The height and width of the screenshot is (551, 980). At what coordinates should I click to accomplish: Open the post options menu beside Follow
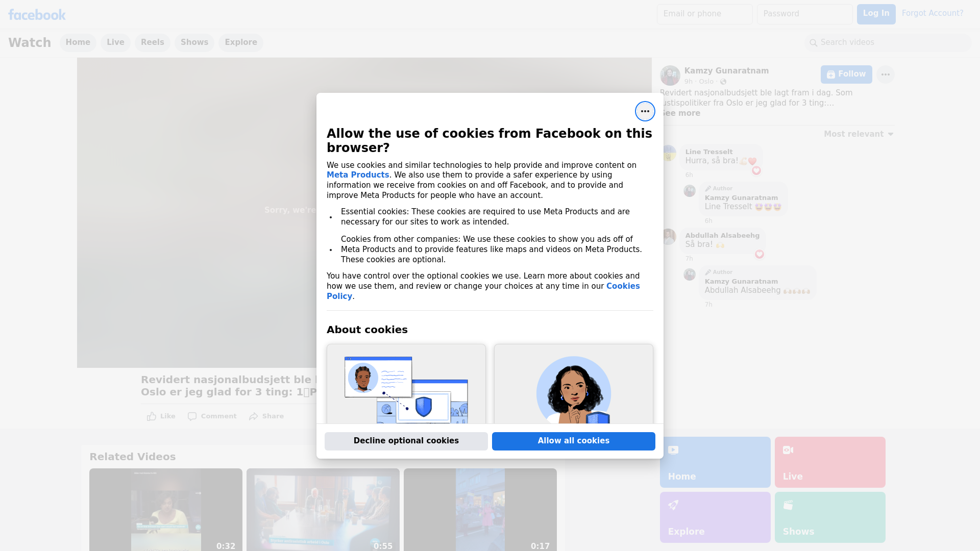pos(885,74)
